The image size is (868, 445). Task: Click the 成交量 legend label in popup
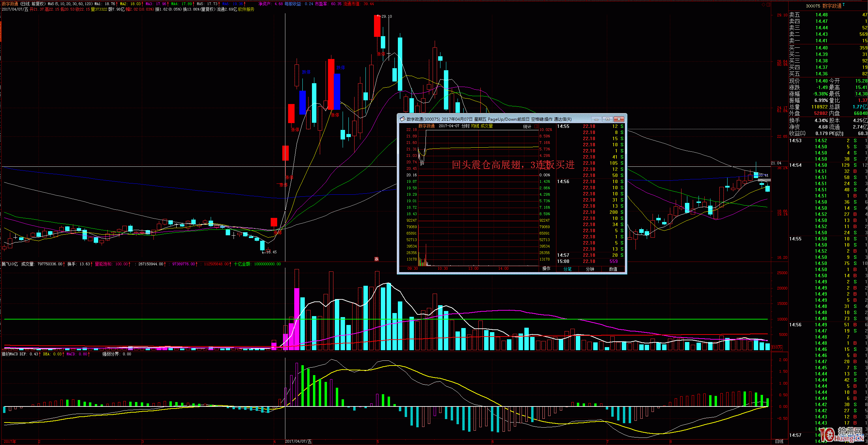(487, 126)
